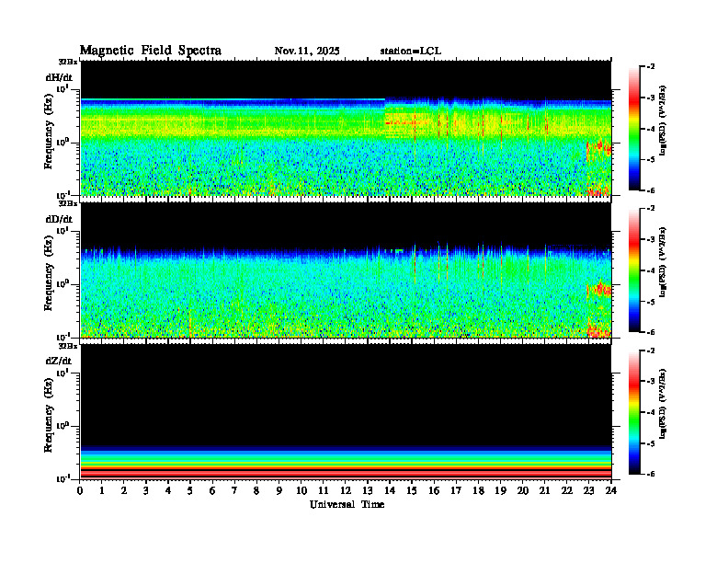Click the "-5" tick of dZ/dt colorbar
Viewport: 728px width, 563px height.
651,443
